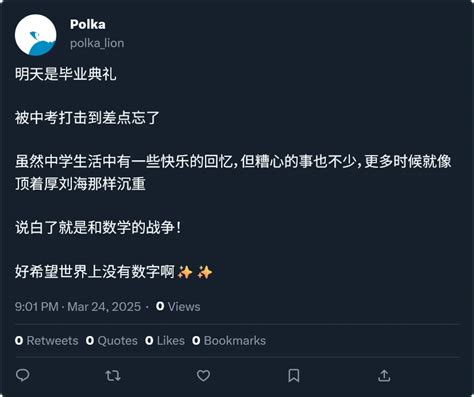This screenshot has width=474, height=397.
Task: Bookmark the tweet with the bookmark icon
Action: (x=294, y=376)
